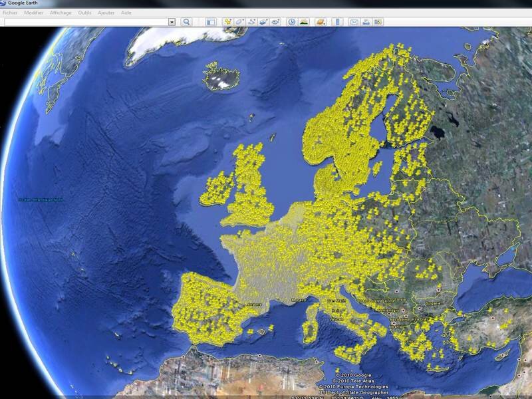Screen dimensions: 532x399
Task: Toggle the sunlight landscape icon
Action: click(x=304, y=22)
